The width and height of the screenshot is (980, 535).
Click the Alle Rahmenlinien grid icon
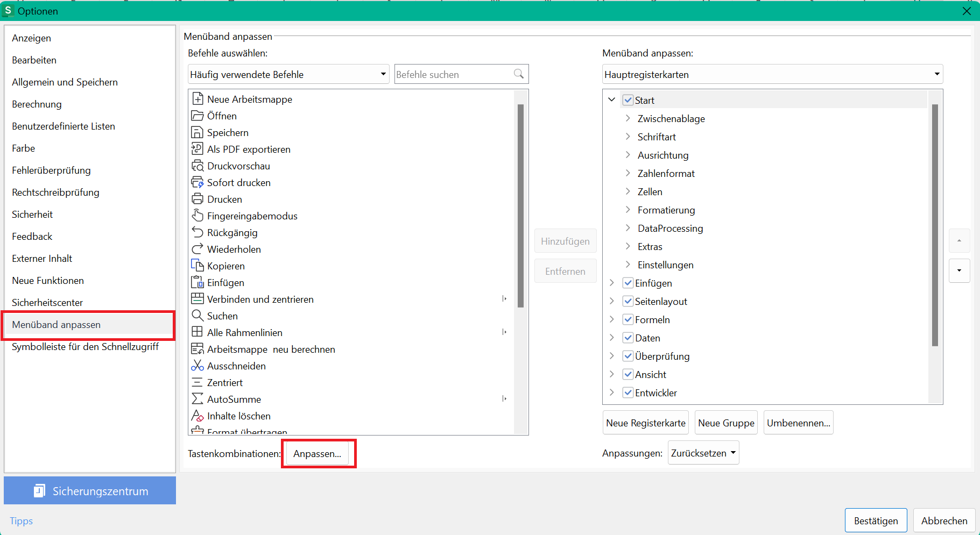coord(198,332)
